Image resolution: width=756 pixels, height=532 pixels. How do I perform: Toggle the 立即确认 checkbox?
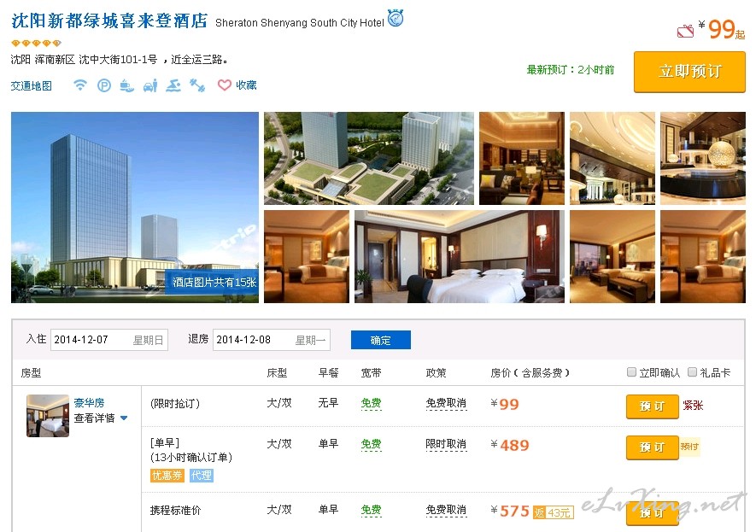631,371
